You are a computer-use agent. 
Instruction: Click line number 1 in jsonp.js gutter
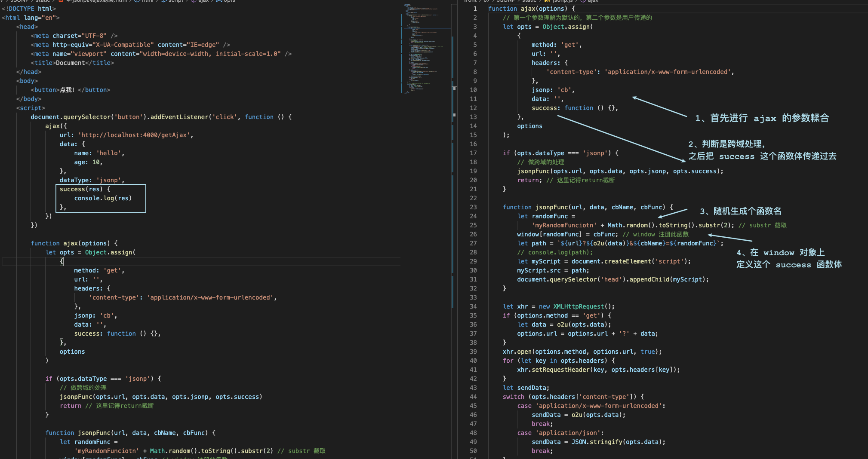click(x=475, y=9)
